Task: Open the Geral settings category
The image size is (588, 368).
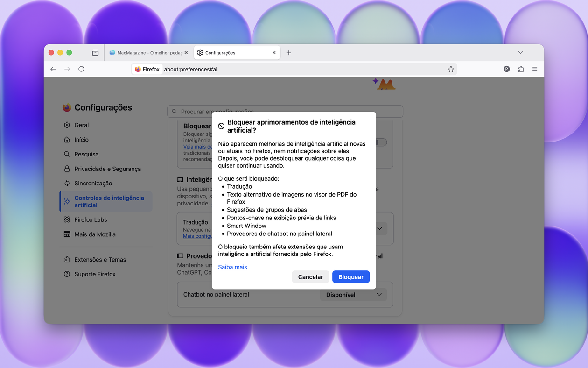Action: [106, 125]
